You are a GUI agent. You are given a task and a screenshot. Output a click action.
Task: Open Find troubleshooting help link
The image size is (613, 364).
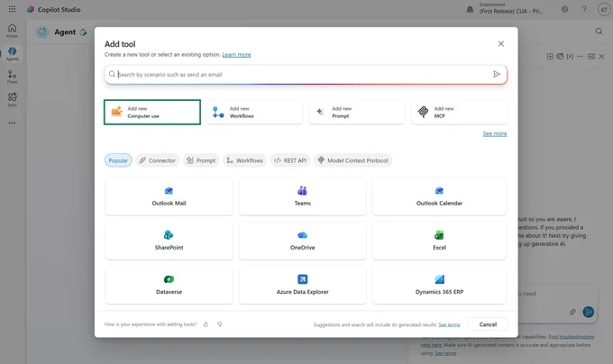point(572,337)
